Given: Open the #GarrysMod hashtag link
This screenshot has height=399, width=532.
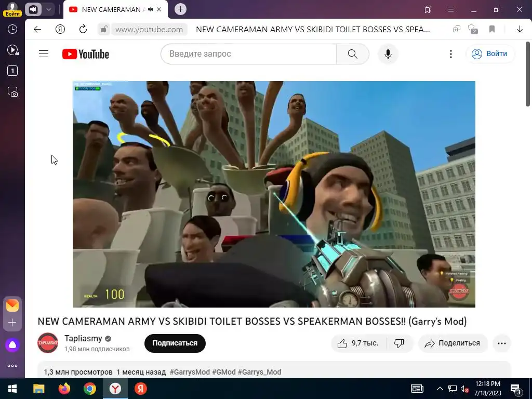Looking at the screenshot, I should point(190,372).
